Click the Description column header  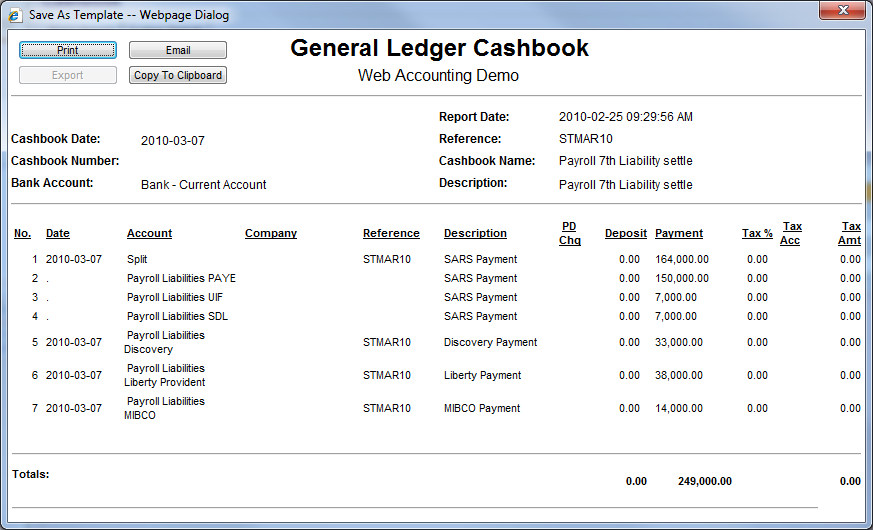pyautogui.click(x=475, y=233)
